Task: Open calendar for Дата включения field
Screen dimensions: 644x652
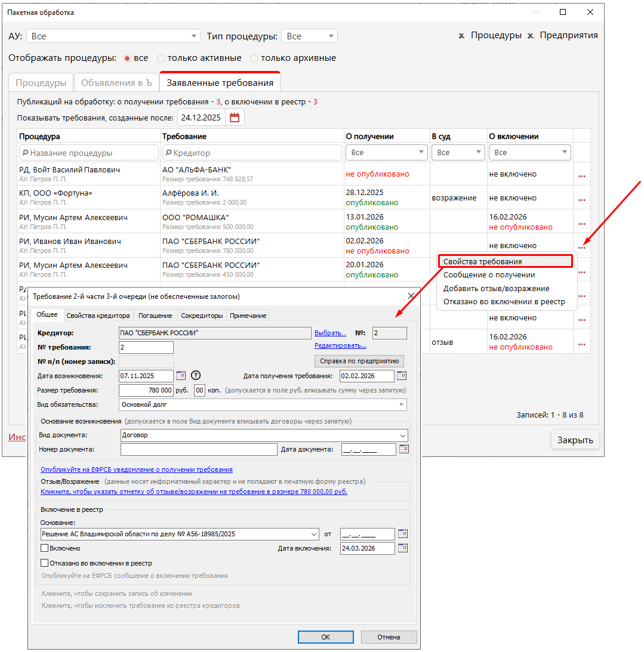Action: pos(403,548)
